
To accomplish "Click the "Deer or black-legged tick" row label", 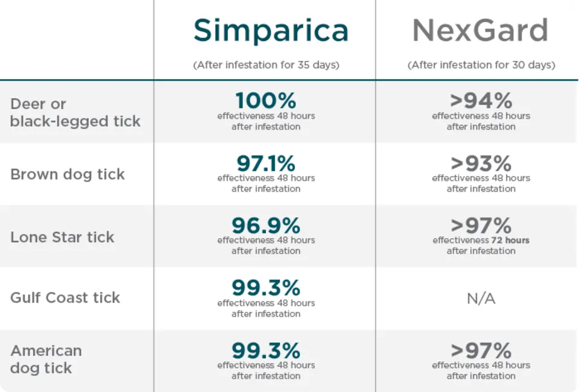I will tap(75, 112).
